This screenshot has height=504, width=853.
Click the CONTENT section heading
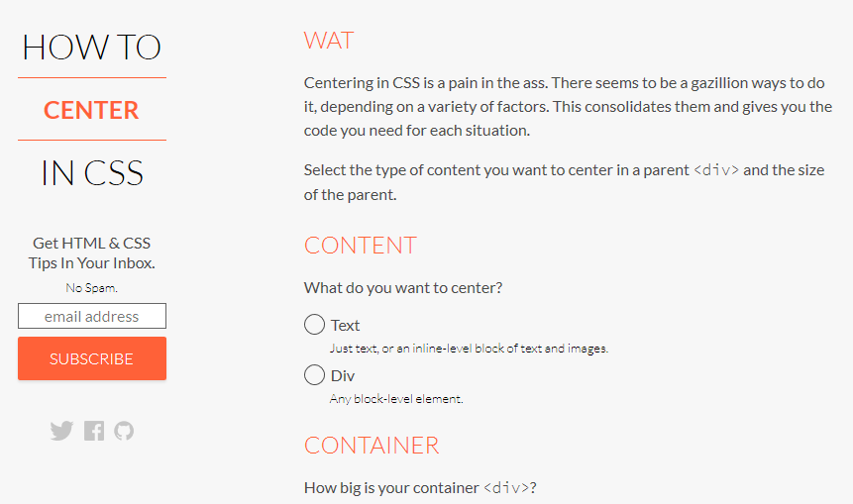361,246
